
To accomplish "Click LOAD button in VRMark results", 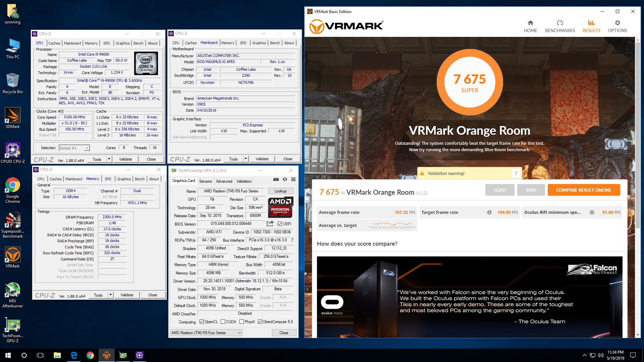I will (x=500, y=190).
